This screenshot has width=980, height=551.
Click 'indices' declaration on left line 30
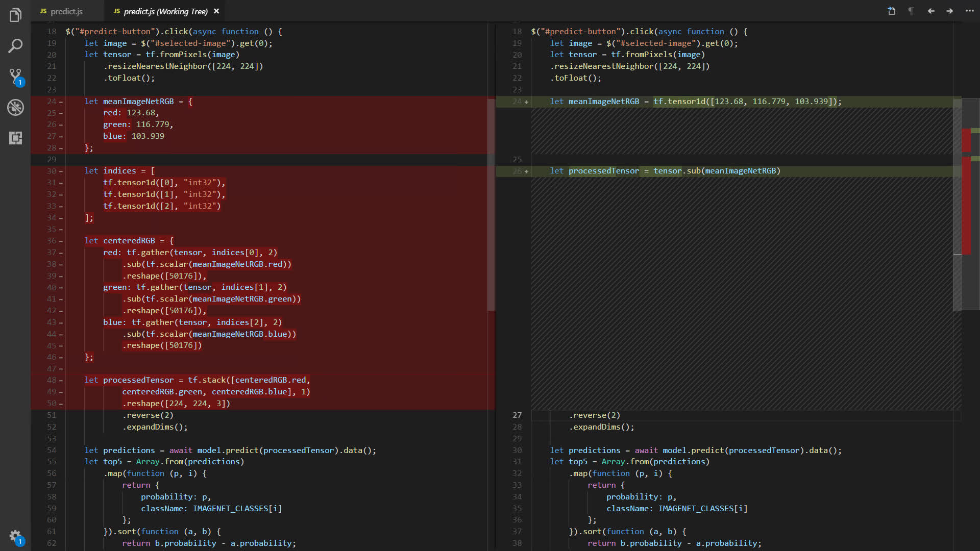[x=119, y=171]
